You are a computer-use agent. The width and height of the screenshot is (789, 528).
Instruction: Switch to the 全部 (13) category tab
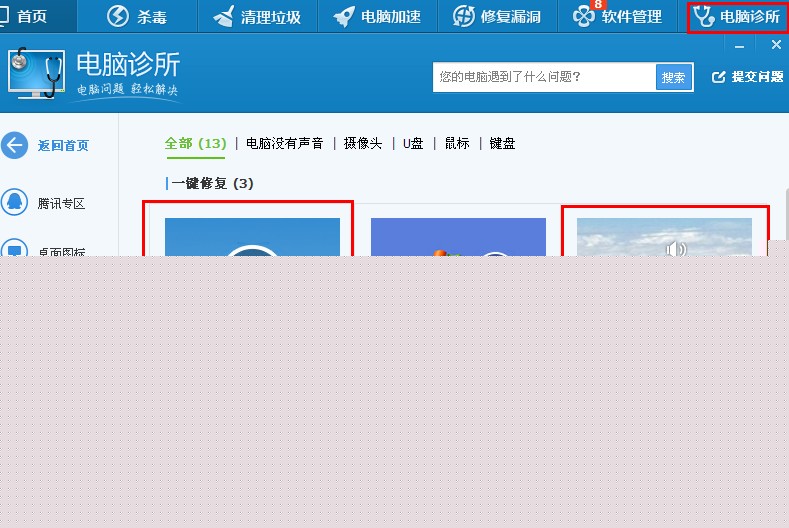pos(196,143)
